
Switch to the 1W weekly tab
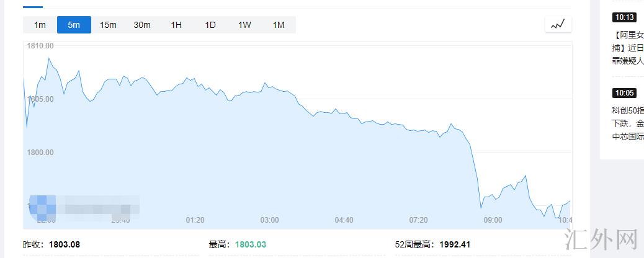[244, 25]
